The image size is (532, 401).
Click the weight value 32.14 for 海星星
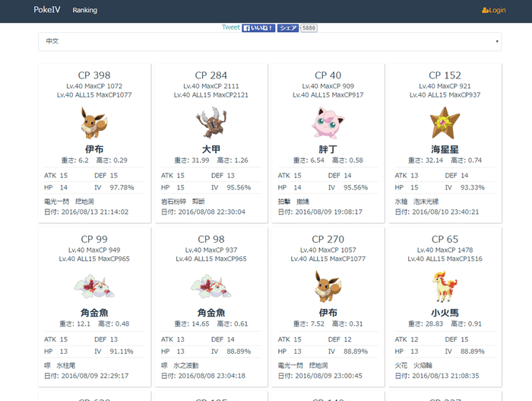pos(434,161)
